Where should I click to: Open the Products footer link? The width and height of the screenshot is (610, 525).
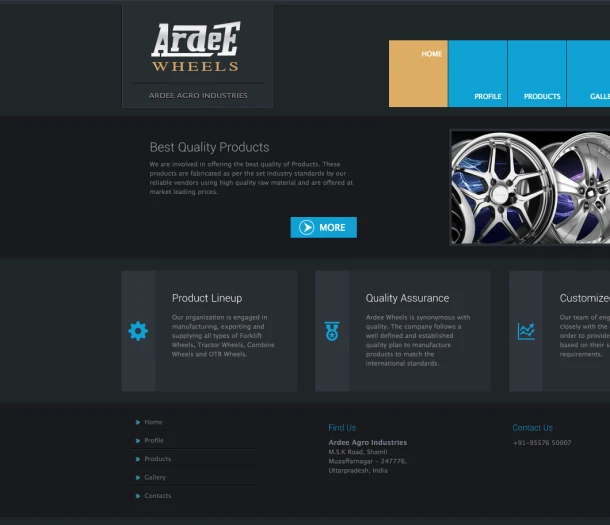coord(158,459)
